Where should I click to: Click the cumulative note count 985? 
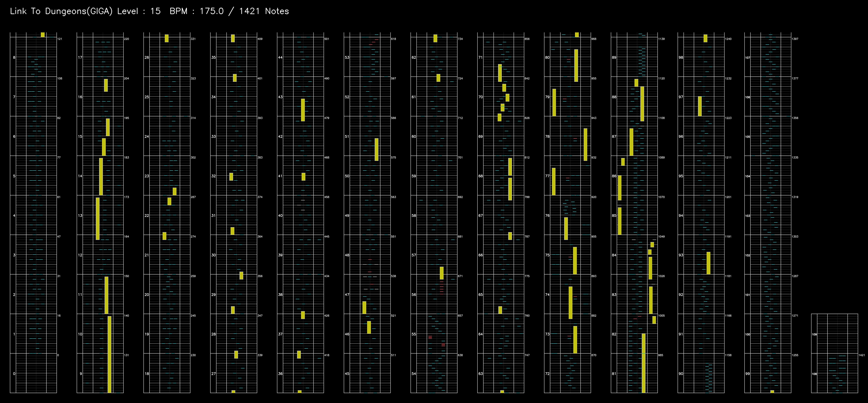pos(660,355)
